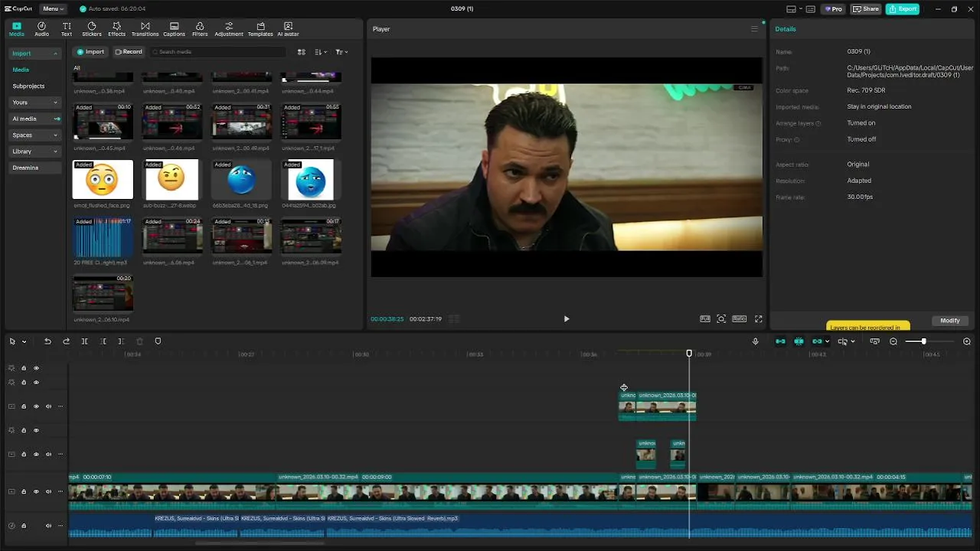The image size is (980, 551).
Task: Click the Delete left of playhead icon
Action: click(x=103, y=341)
